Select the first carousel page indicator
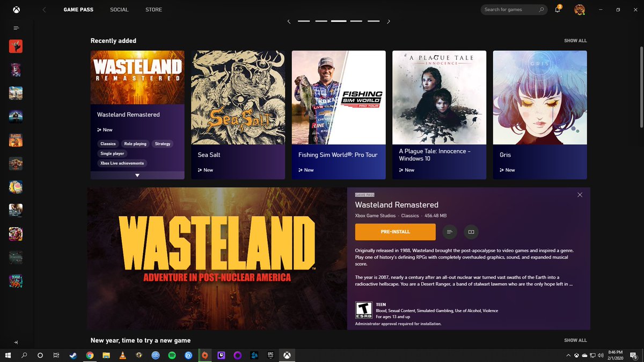644x362 pixels. tap(304, 21)
